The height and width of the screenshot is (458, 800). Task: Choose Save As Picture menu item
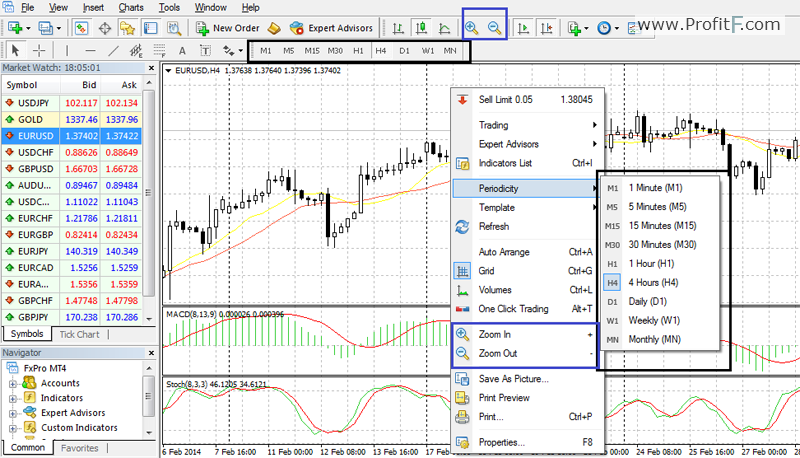click(528, 379)
